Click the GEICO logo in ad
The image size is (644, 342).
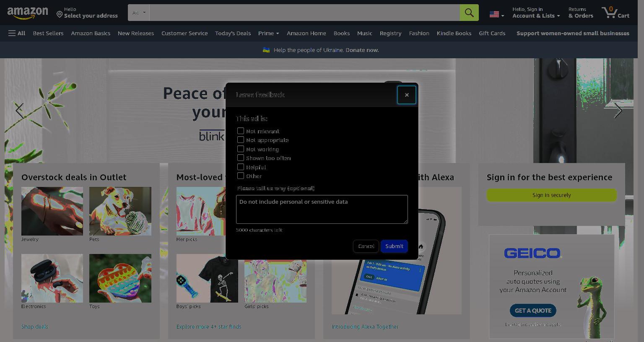point(532,253)
